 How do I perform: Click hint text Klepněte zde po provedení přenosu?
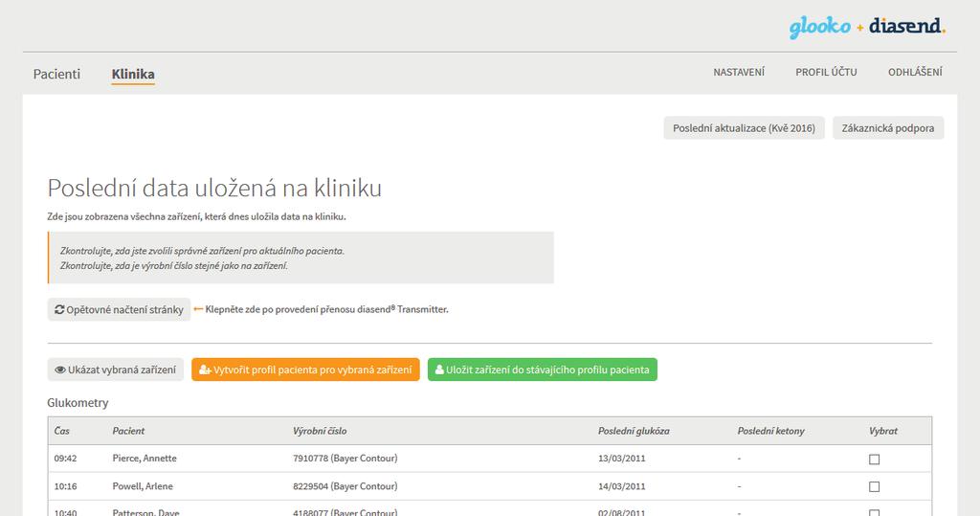pos(327,309)
